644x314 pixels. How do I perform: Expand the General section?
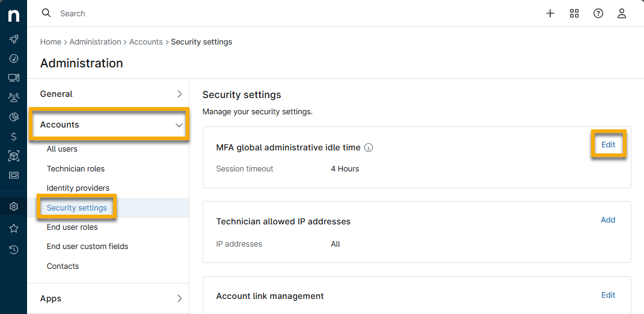tap(179, 94)
